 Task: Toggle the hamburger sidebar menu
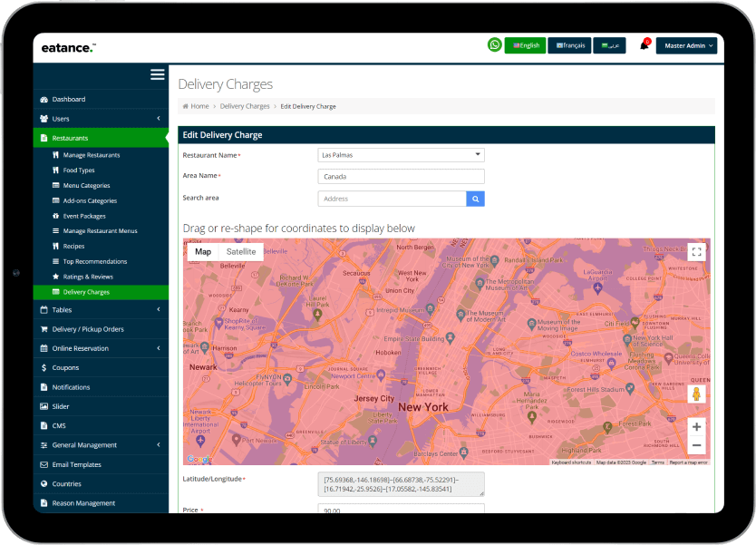(157, 74)
